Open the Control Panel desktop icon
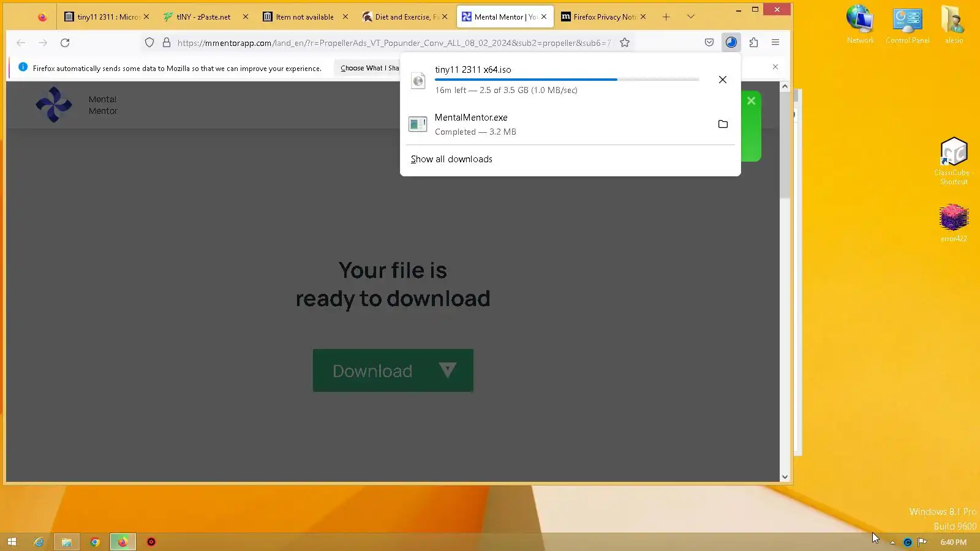Image resolution: width=980 pixels, height=551 pixels. pyautogui.click(x=907, y=24)
